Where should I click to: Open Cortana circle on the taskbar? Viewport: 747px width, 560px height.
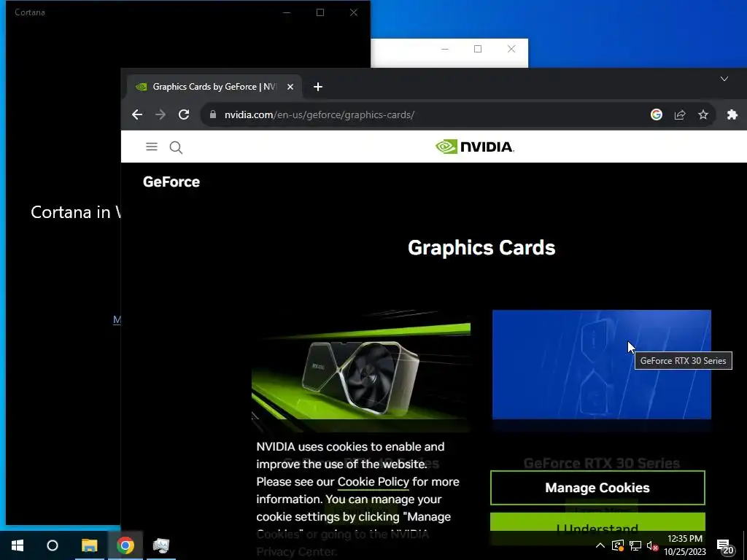coord(53,545)
